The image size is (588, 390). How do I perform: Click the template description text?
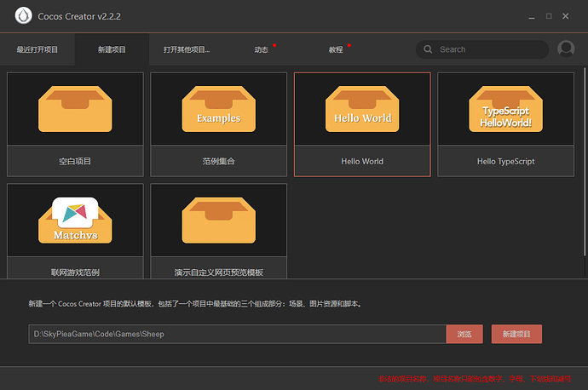point(195,303)
